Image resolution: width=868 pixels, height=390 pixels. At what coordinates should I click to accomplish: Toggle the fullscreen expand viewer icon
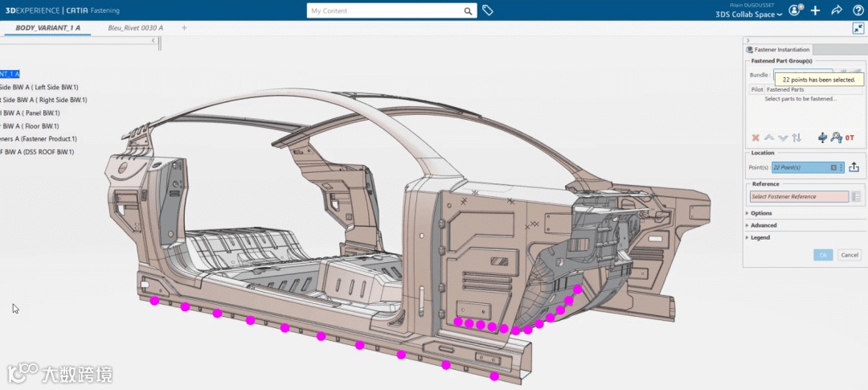pyautogui.click(x=858, y=27)
